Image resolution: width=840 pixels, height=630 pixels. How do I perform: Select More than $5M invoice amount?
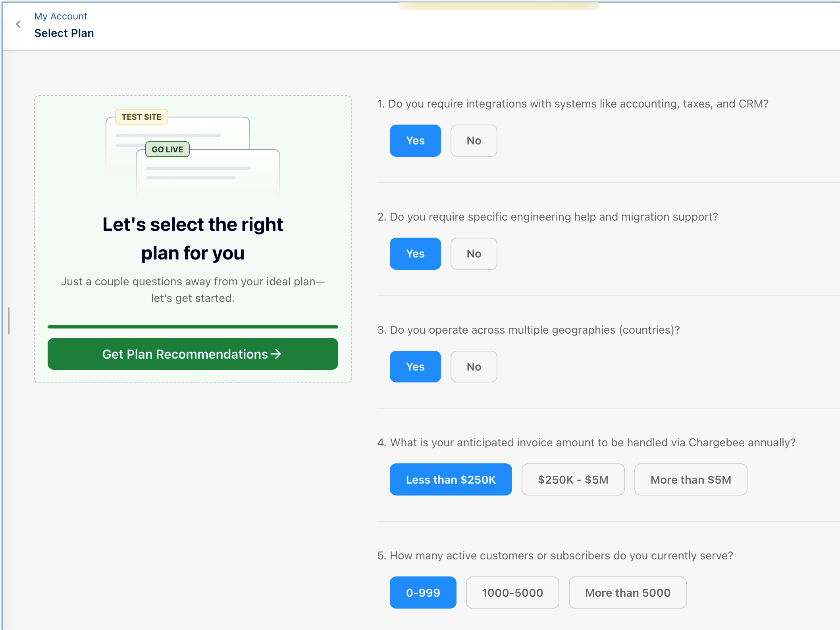[x=690, y=480]
